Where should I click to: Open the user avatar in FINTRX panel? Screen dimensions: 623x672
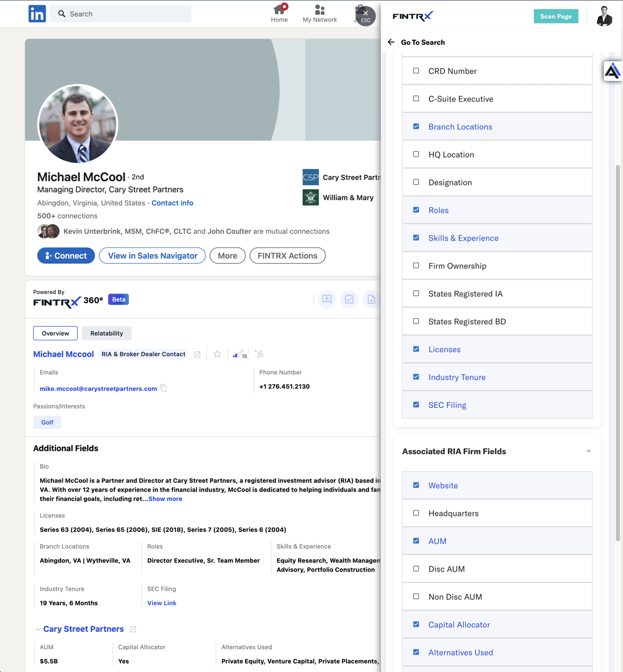click(604, 16)
